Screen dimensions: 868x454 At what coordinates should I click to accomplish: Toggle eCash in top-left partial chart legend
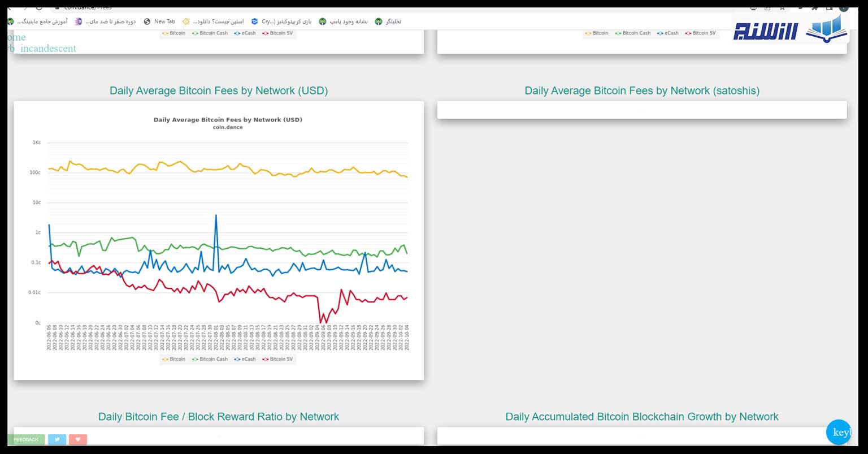[x=245, y=33]
